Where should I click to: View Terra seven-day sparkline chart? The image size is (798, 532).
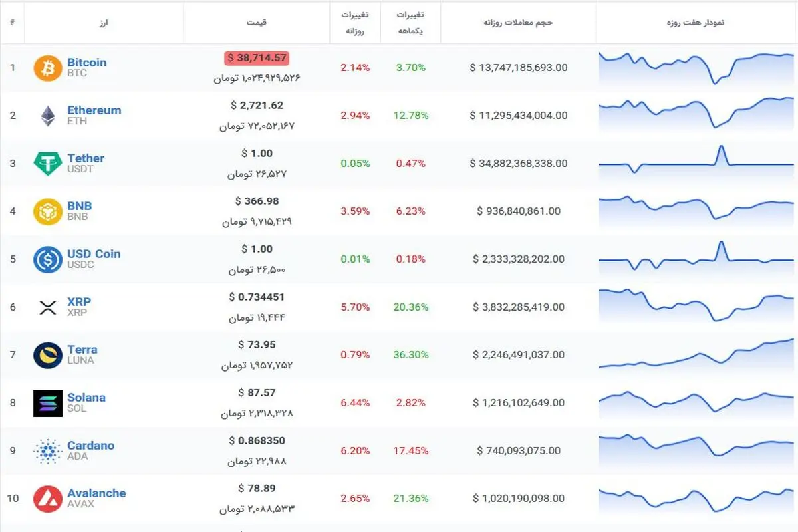[x=696, y=355]
